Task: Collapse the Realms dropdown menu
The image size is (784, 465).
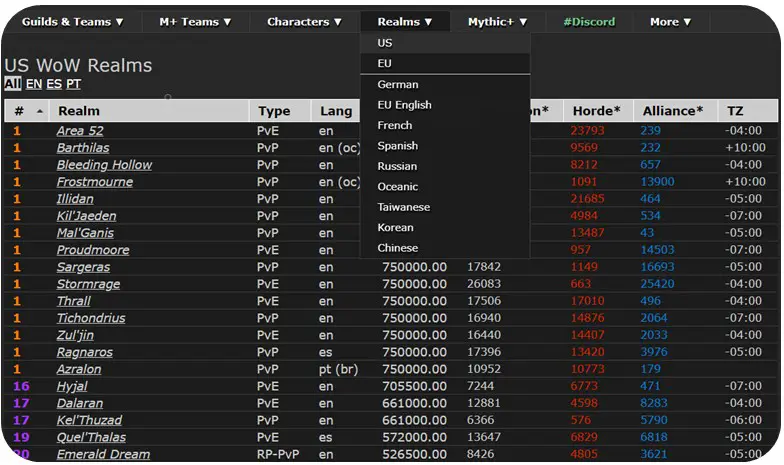Action: click(x=405, y=22)
